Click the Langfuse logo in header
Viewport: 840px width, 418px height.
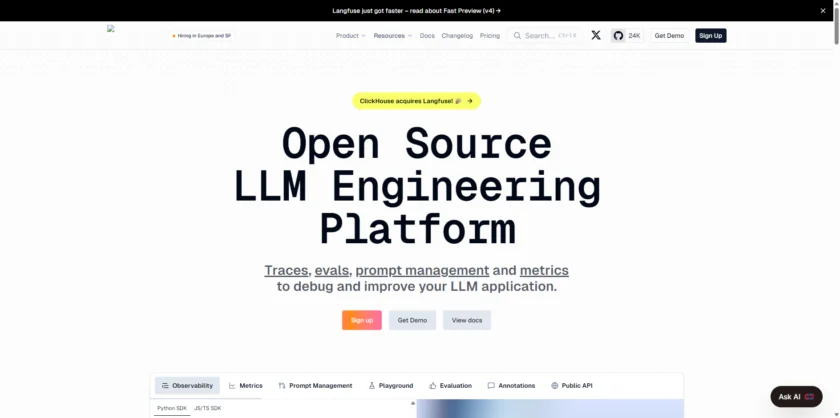pos(112,30)
